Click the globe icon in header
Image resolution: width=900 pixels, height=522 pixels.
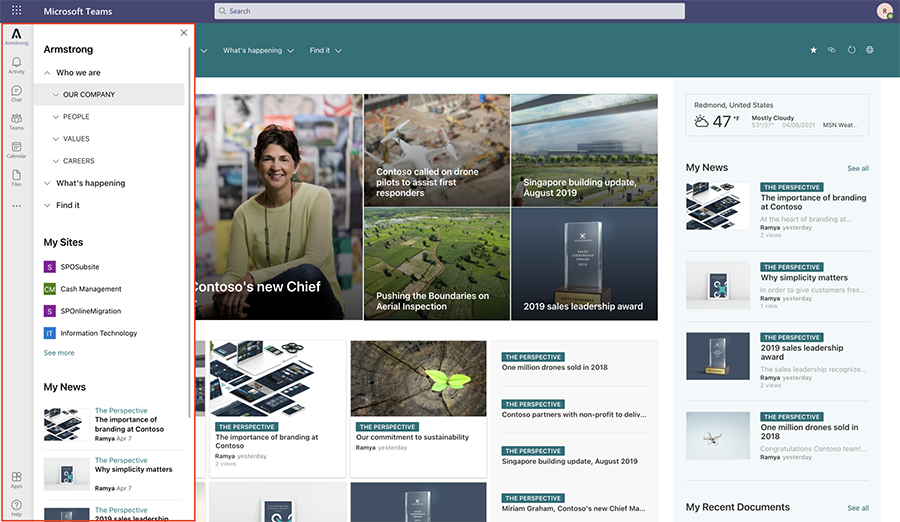click(x=870, y=50)
